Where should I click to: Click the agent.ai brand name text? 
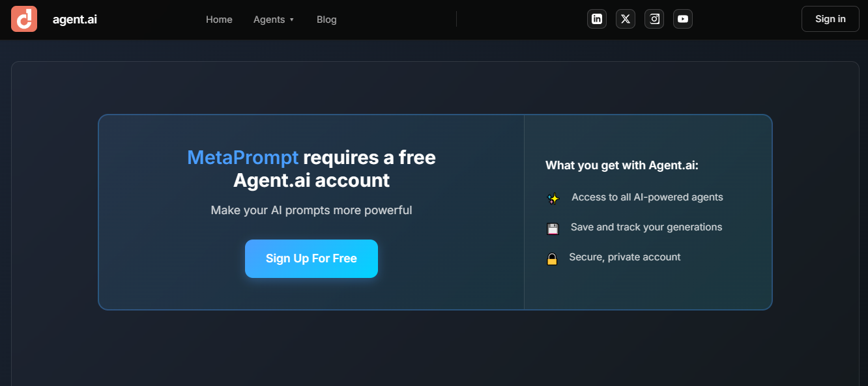point(75,20)
